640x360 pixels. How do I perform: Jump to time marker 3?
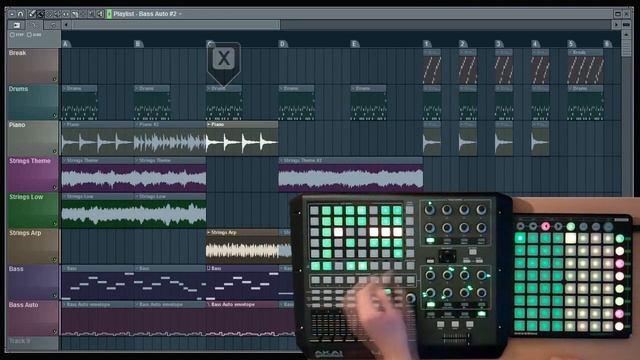click(x=499, y=44)
